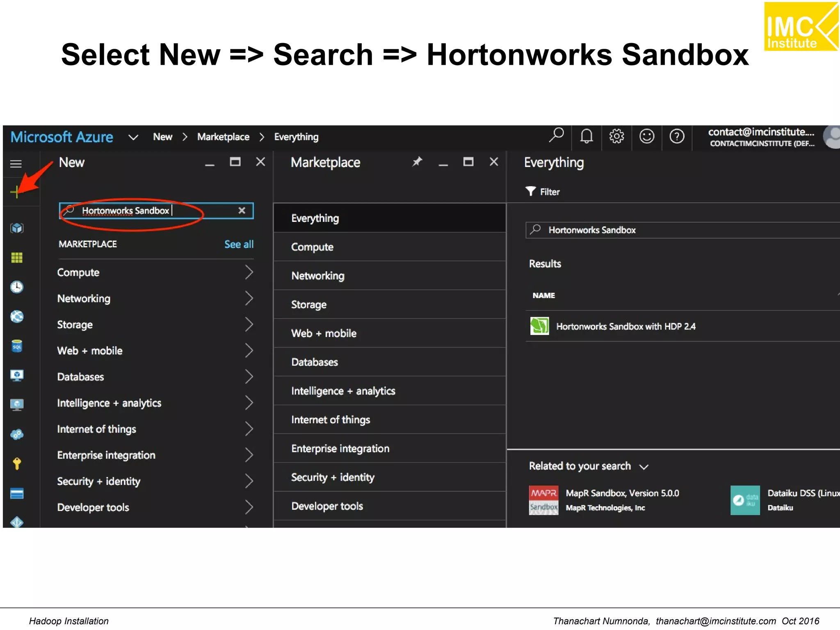Expand the Web + mobile chevron in New blade

249,351
